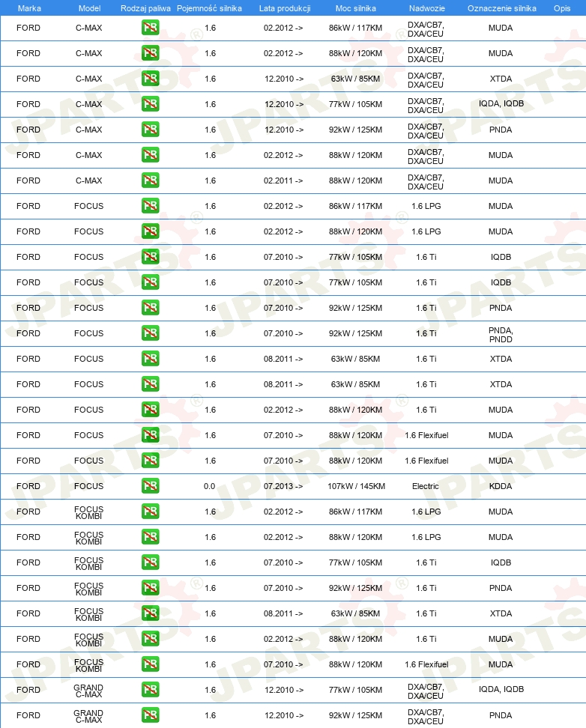Click the Nadwozie column header

(x=426, y=8)
